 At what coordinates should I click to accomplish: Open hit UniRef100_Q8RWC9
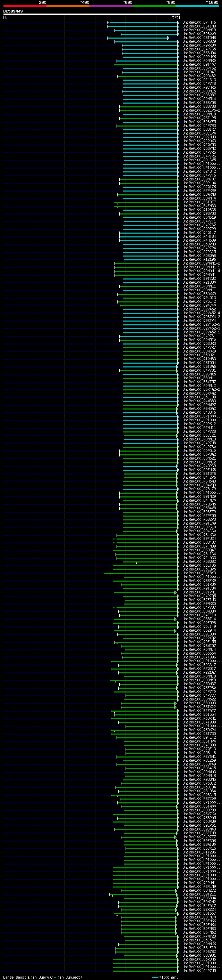click(199, 41)
